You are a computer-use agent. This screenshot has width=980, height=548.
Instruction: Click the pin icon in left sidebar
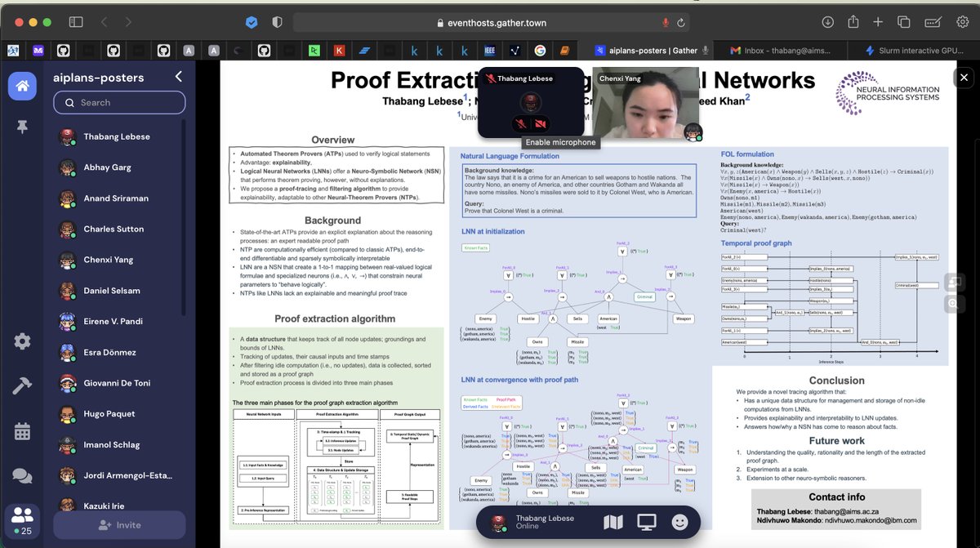(22, 127)
